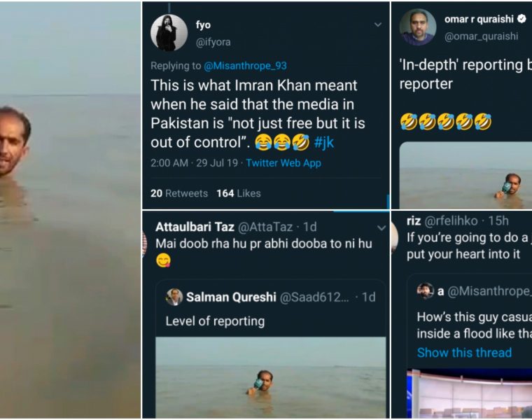This screenshot has height=420, width=532.
Task: Open the reporter photo in omar's tweet
Action: click(465, 175)
